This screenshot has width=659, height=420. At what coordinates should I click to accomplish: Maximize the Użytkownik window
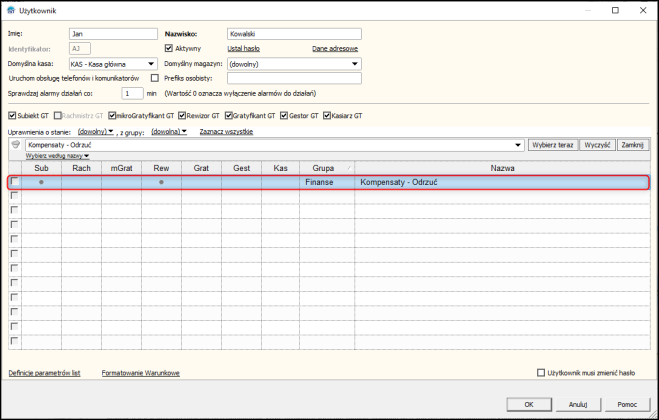[615, 11]
